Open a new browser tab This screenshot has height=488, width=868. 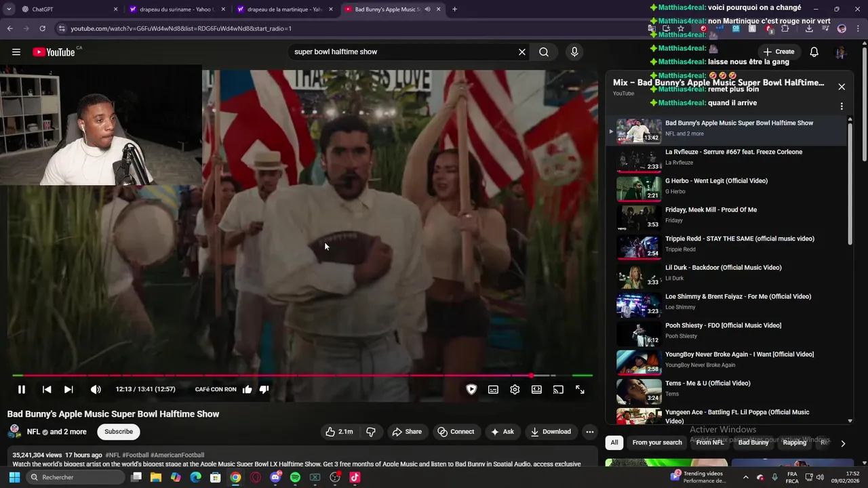tap(454, 9)
